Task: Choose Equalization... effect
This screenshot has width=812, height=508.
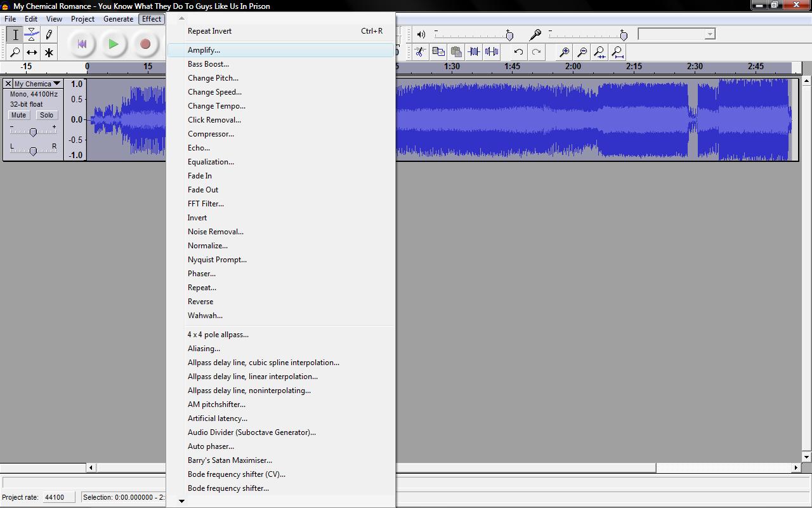Action: tap(281, 162)
